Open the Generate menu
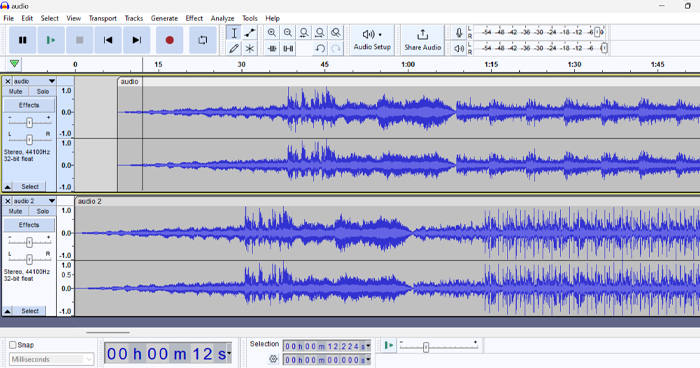This screenshot has height=368, width=700. tap(164, 18)
